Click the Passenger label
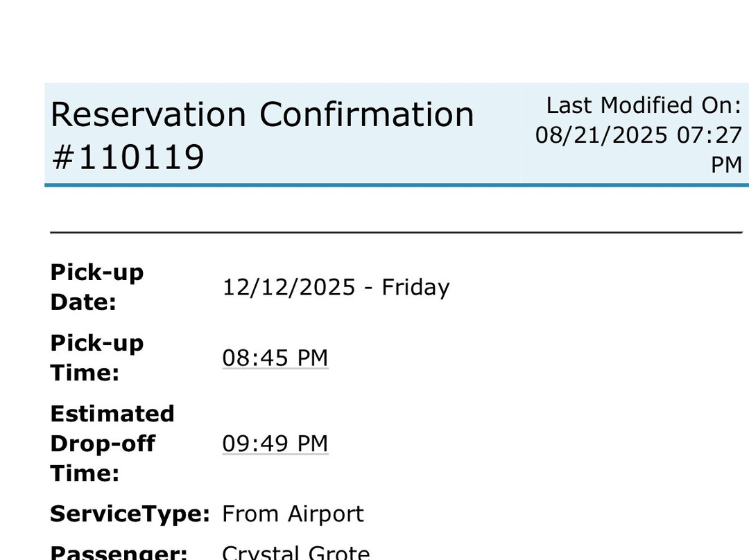Screen dimensions: 749x560 click(x=118, y=553)
